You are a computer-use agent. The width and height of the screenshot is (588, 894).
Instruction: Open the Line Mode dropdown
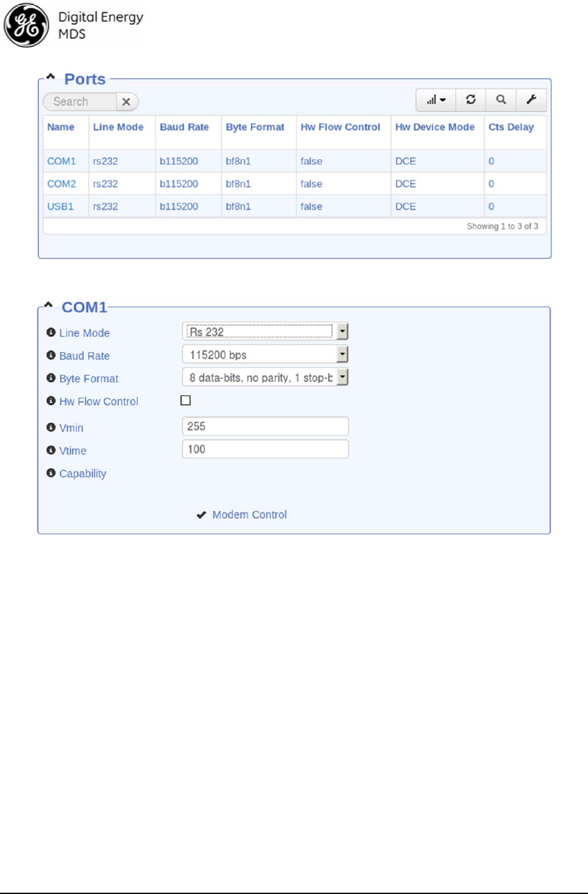265,332
